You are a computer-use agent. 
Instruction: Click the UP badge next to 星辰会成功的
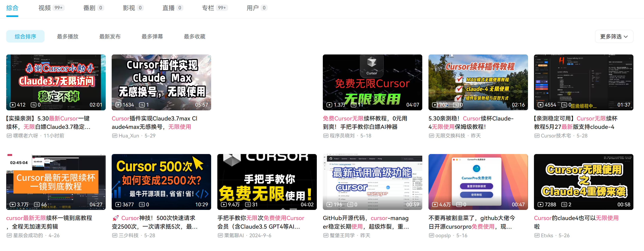tap(9, 235)
